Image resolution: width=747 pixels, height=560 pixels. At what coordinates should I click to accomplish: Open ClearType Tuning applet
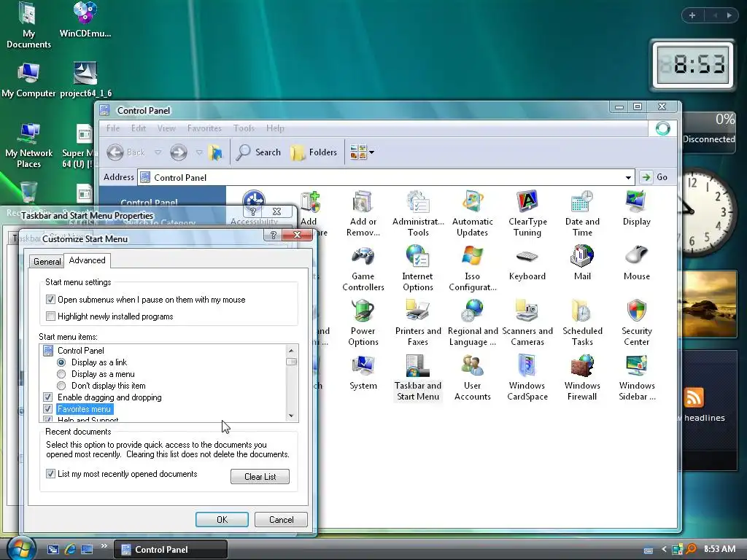coord(527,214)
